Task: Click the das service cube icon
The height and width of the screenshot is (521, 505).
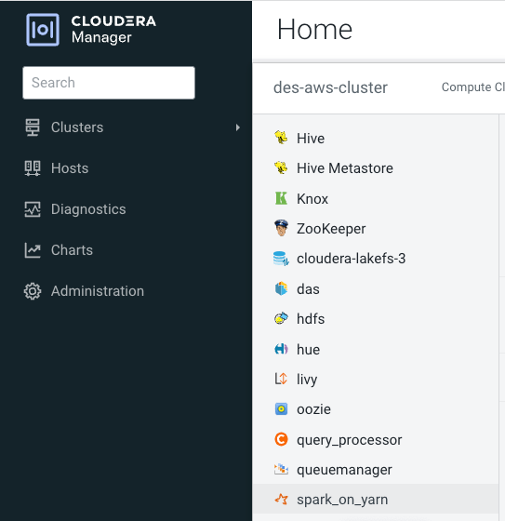Action: click(281, 289)
